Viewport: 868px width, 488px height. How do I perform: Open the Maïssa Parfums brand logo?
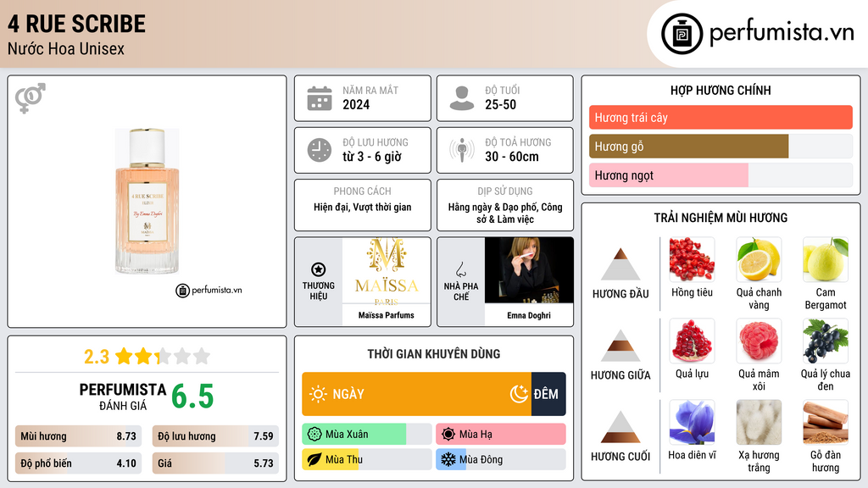(x=387, y=270)
